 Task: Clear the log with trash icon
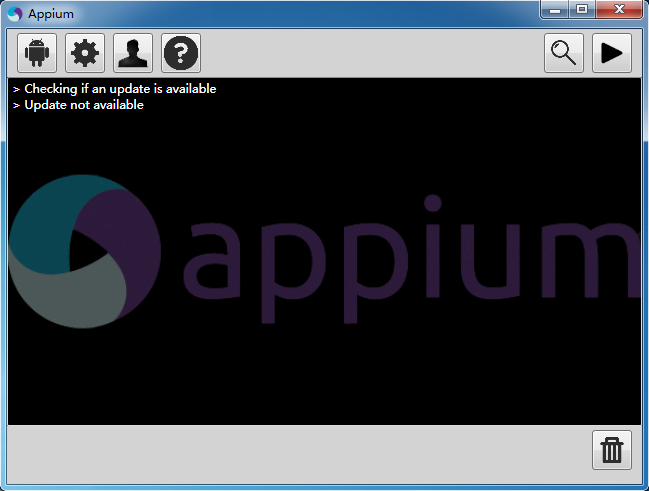pos(612,450)
